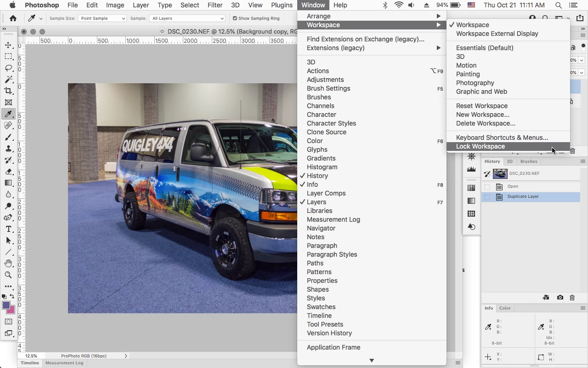Switch to Color tab
The width and height of the screenshot is (588, 368).
[x=505, y=308]
